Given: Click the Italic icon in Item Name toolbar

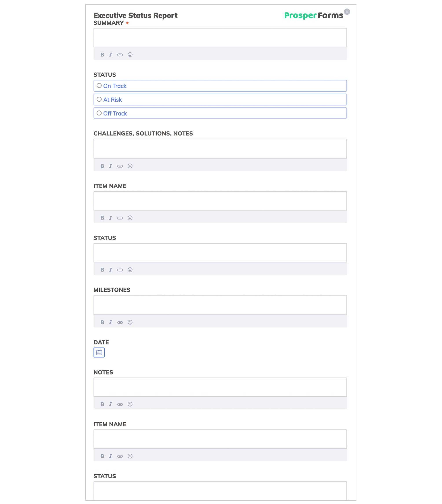Looking at the screenshot, I should pos(110,218).
